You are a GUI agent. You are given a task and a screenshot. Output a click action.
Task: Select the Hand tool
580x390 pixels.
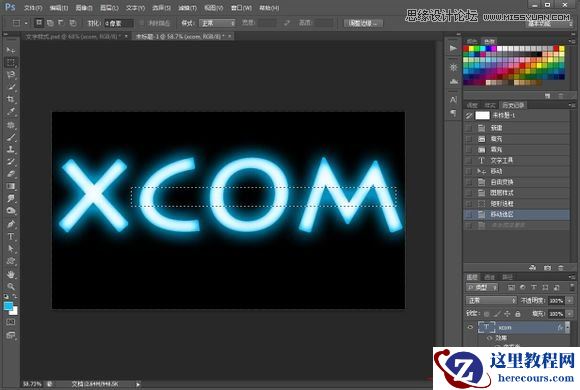[x=10, y=274]
